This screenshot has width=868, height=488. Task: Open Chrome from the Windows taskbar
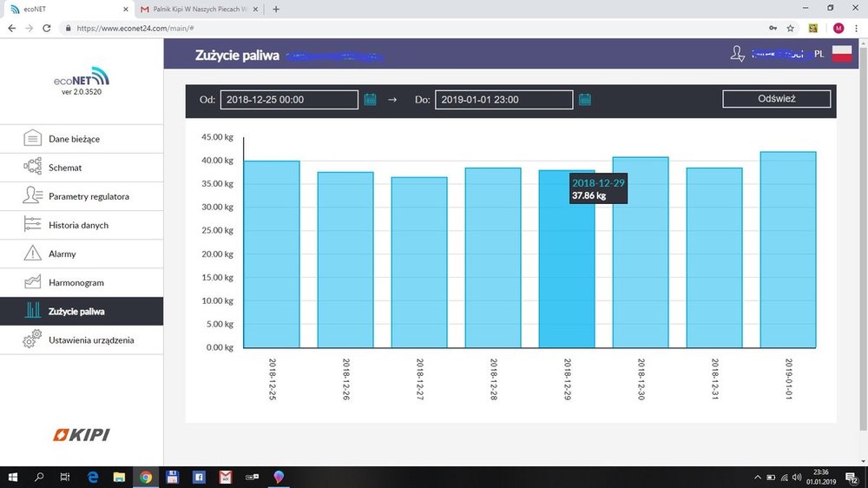[x=146, y=477]
